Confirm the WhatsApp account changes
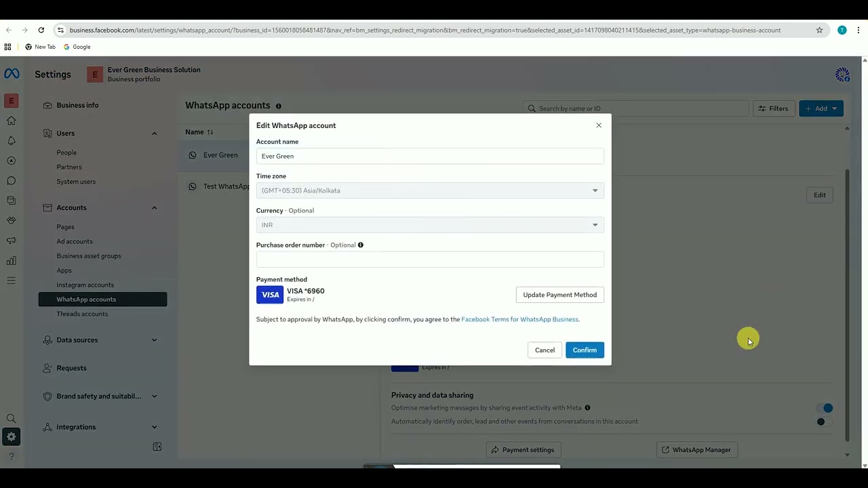This screenshot has height=488, width=868. coord(585,350)
